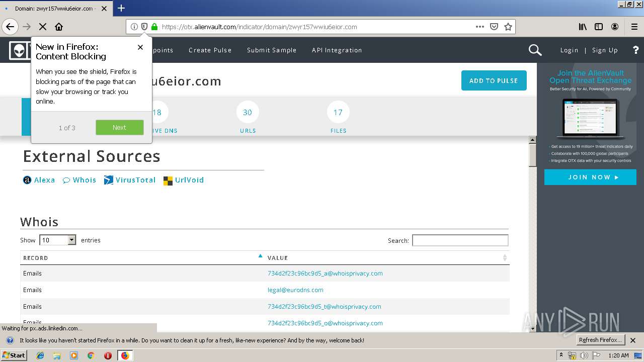This screenshot has height=362, width=644.
Task: Sort the Whois table by Value column
Action: 387,257
